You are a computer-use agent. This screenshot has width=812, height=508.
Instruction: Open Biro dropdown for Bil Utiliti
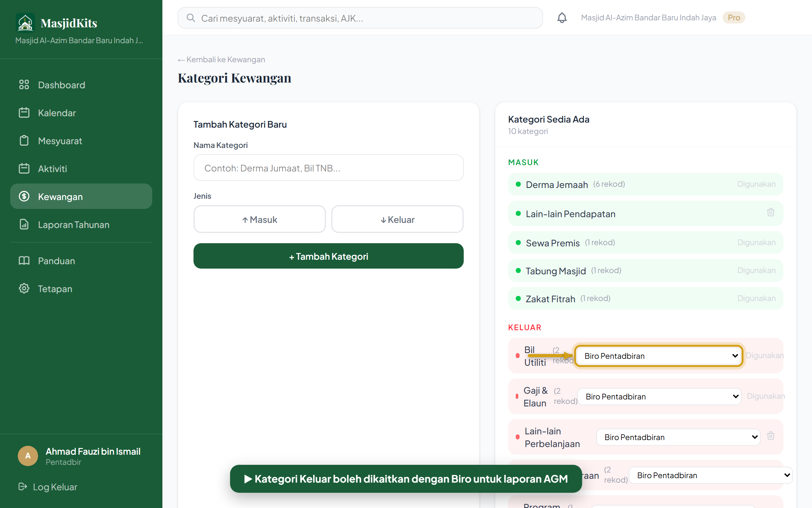[659, 356]
